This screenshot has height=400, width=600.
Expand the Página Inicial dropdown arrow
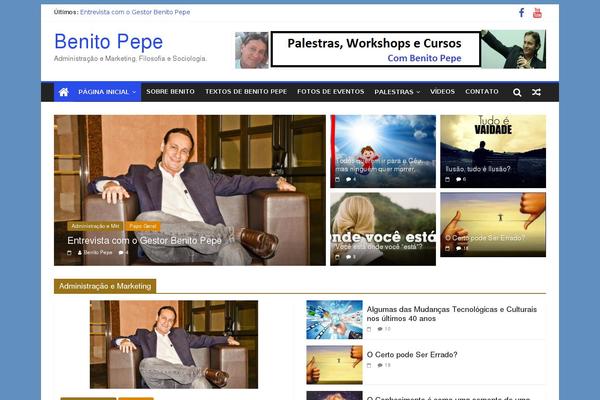[x=134, y=92]
